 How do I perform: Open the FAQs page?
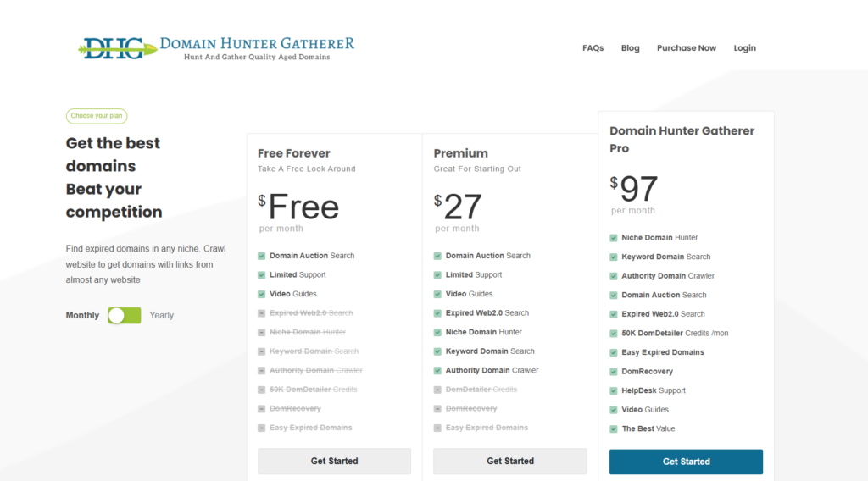pos(593,48)
